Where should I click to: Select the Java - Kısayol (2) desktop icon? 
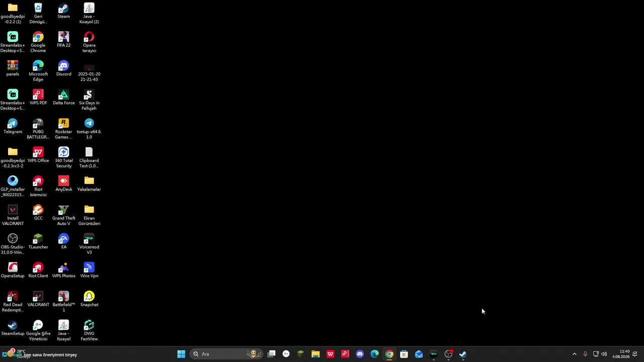[x=89, y=13]
